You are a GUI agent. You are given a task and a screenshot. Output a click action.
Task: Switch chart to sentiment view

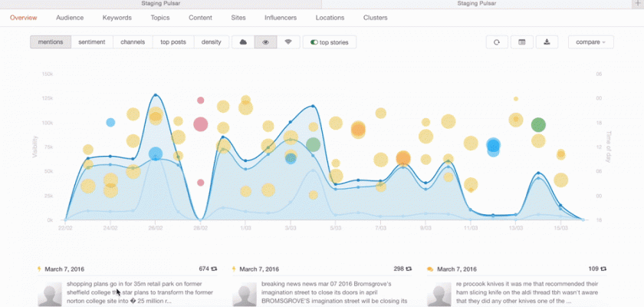point(93,42)
